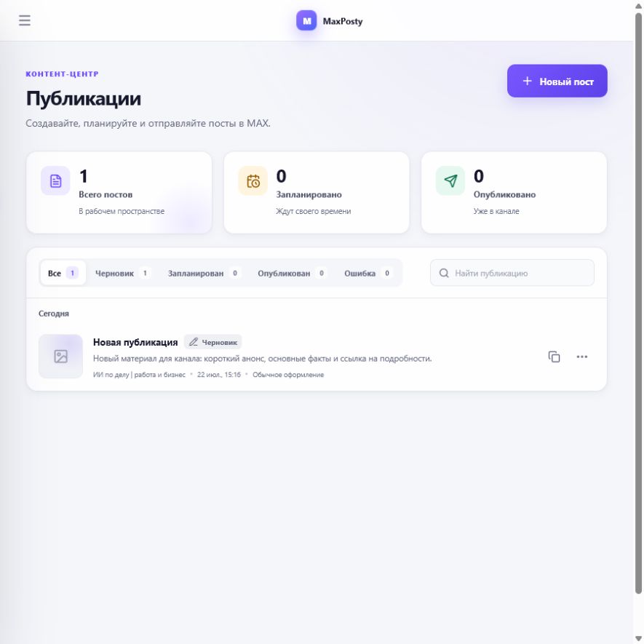Open the hamburger navigation menu
The image size is (644, 644).
25,20
